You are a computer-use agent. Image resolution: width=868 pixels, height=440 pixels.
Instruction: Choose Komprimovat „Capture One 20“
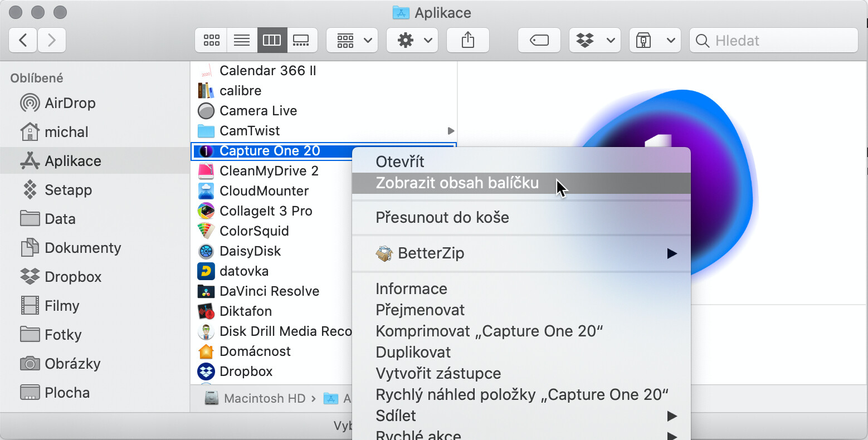coord(521,331)
